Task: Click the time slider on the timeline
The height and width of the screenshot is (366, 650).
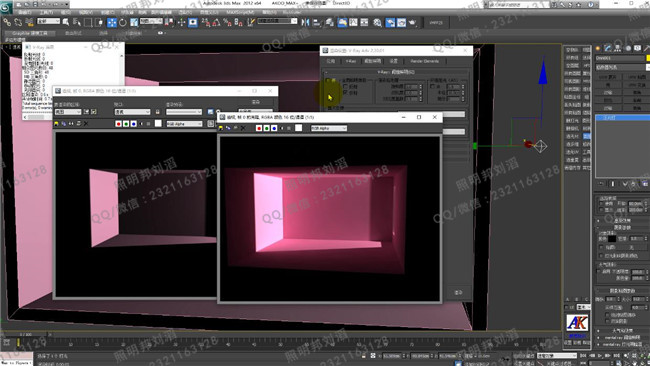Action: (25, 334)
